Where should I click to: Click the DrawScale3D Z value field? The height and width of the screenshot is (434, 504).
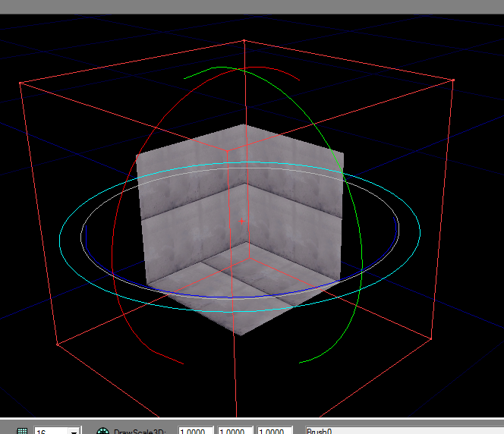(x=275, y=431)
